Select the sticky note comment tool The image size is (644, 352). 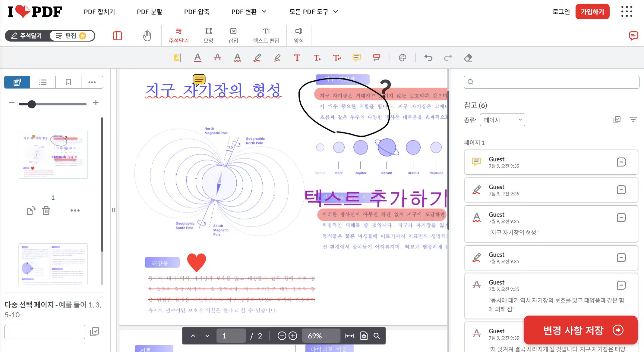pyautogui.click(x=357, y=58)
